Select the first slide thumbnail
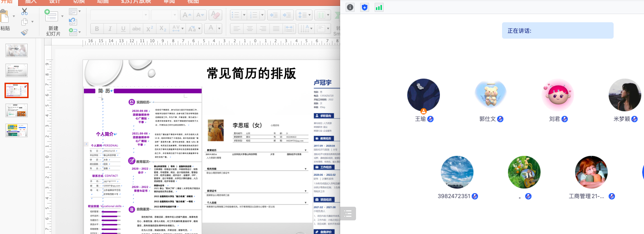The width and height of the screenshot is (644, 234). [x=16, y=50]
